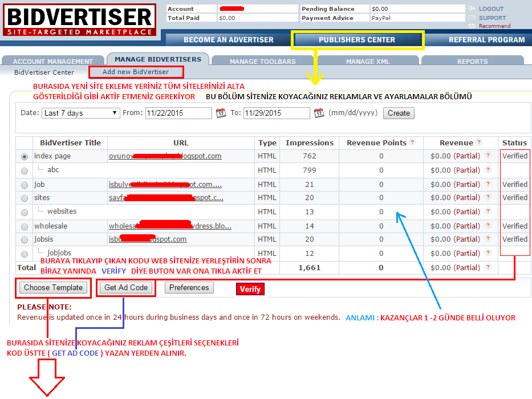The height and width of the screenshot is (399, 532).
Task: Open the index page blogspot URL link
Action: tap(165, 156)
